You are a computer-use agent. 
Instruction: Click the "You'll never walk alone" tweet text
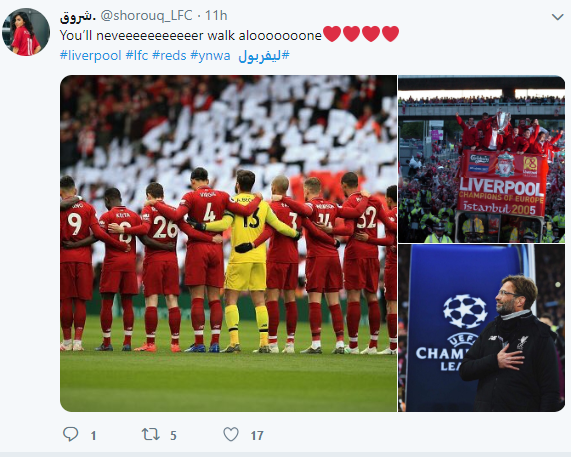pos(191,35)
